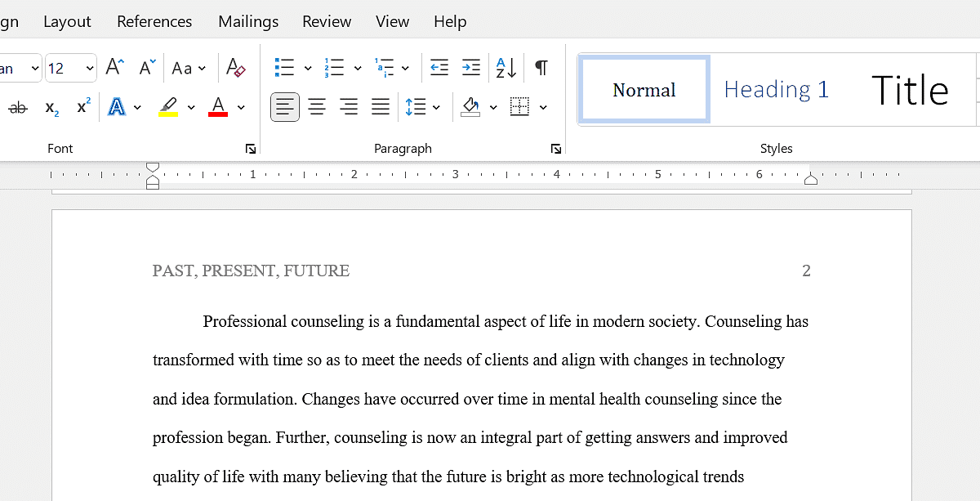
Task: Show paragraph marks pilcrow
Action: click(541, 68)
